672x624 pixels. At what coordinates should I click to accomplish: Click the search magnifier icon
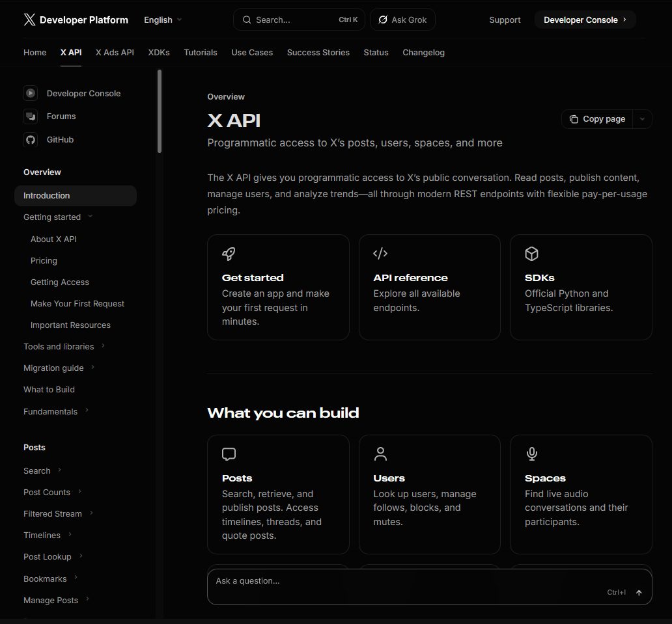click(247, 20)
